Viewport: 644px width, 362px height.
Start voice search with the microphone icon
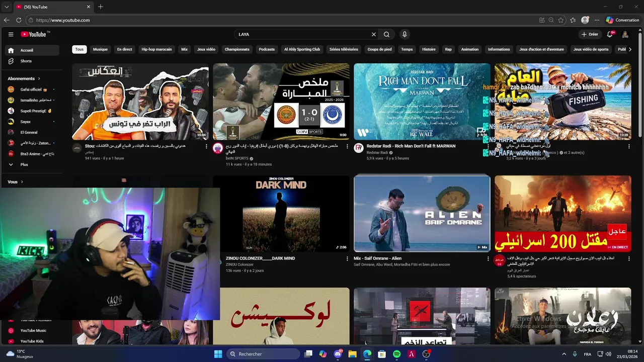405,34
